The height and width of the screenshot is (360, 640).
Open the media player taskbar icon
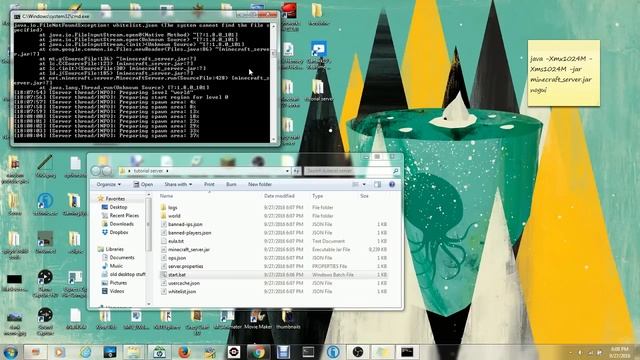coord(60,352)
